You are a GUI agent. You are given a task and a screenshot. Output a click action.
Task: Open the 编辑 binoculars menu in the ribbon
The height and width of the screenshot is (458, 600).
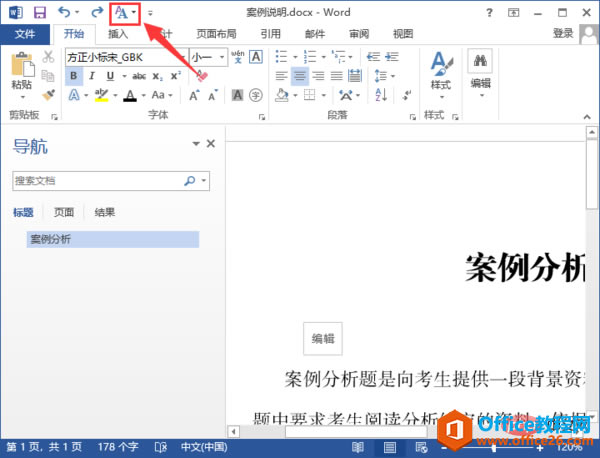point(480,73)
